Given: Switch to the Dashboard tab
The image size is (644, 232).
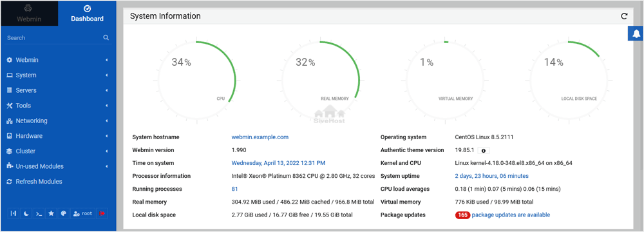Looking at the screenshot, I should pyautogui.click(x=87, y=14).
